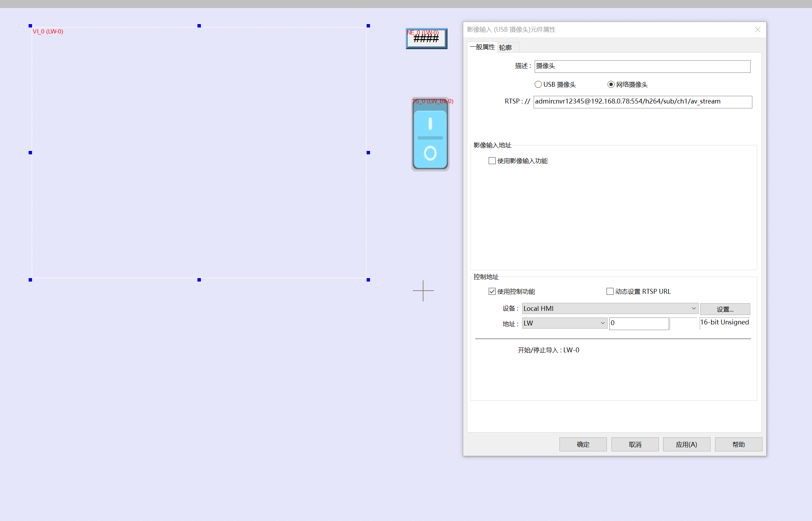Image resolution: width=812 pixels, height=521 pixels.
Task: Click the right-middle selection handle of VI_0
Action: click(x=368, y=153)
